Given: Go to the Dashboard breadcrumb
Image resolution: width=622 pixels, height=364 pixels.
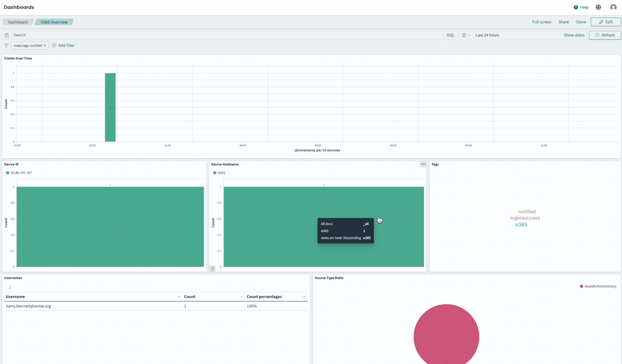Looking at the screenshot, I should pos(18,22).
